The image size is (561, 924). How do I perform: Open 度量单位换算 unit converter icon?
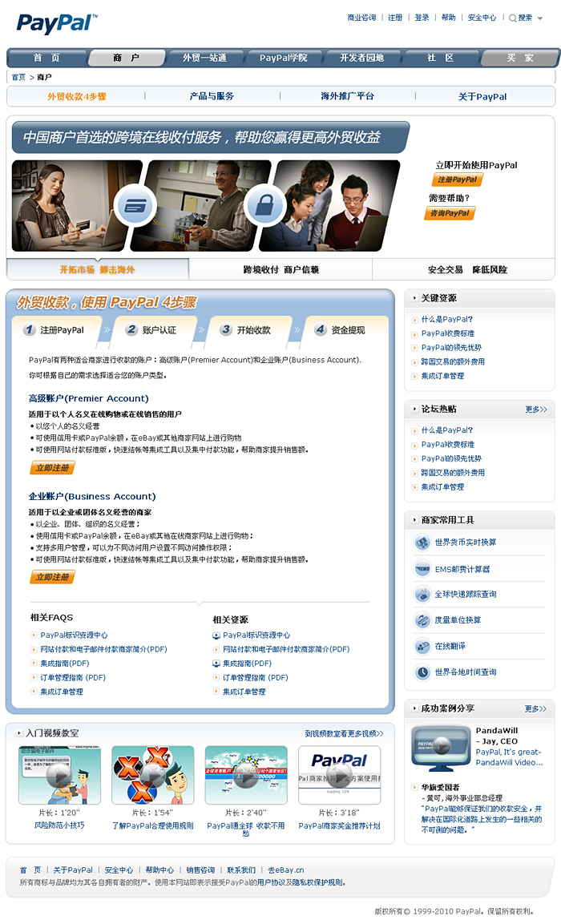point(422,620)
